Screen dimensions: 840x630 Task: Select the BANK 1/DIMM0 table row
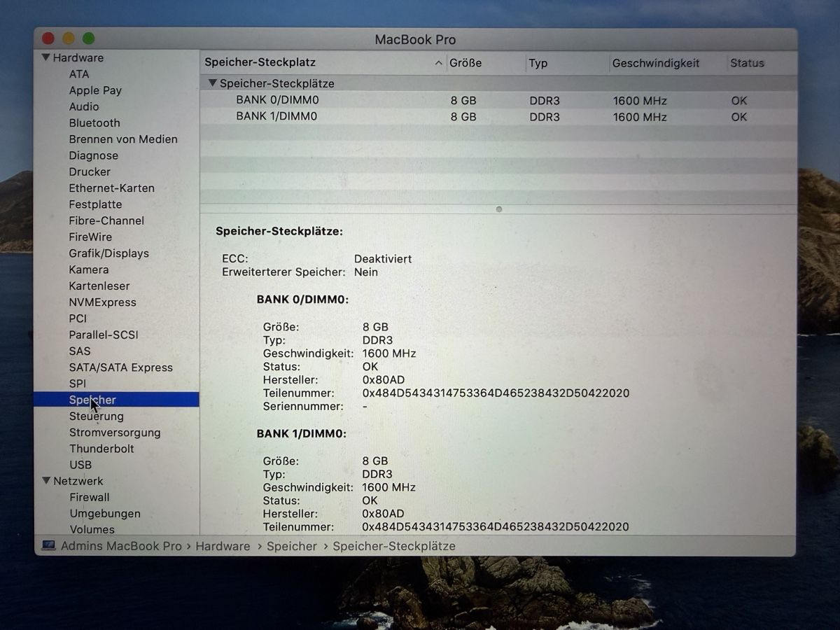coord(498,116)
